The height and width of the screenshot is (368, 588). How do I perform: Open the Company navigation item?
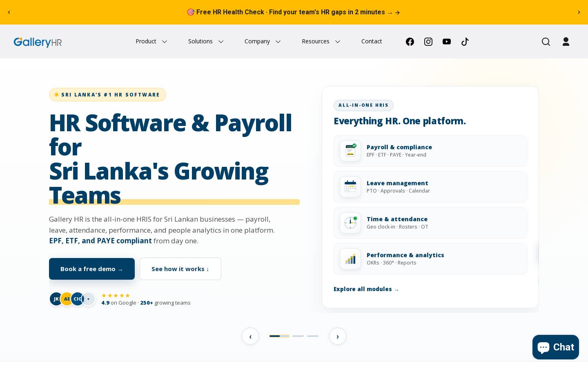(257, 41)
